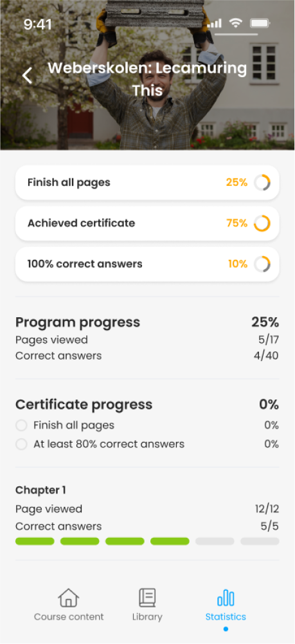Tap the Wi-Fi status icon
This screenshot has width=295, height=644.
tap(235, 23)
